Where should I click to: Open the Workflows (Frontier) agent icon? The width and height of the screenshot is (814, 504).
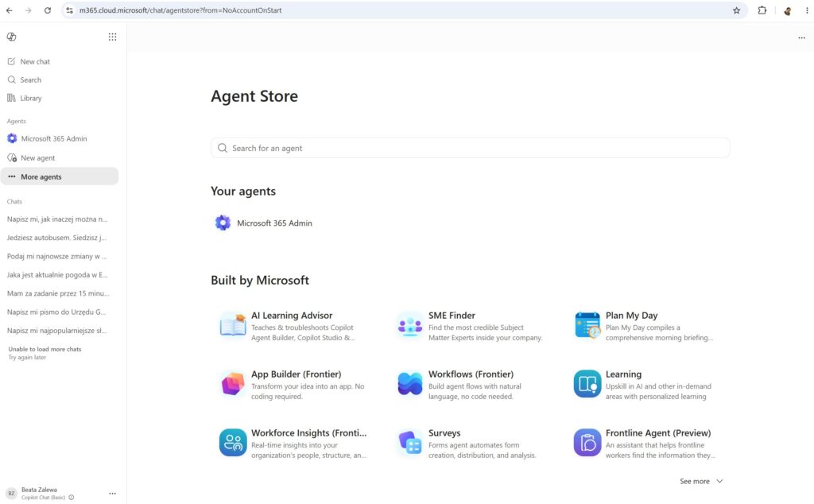click(x=410, y=384)
